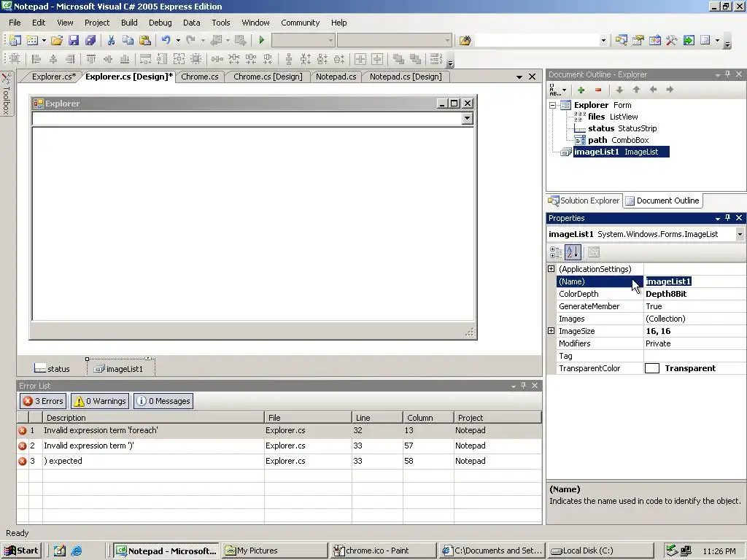This screenshot has height=560, width=747.
Task: Click the Open File toolbar icon
Action: click(57, 41)
